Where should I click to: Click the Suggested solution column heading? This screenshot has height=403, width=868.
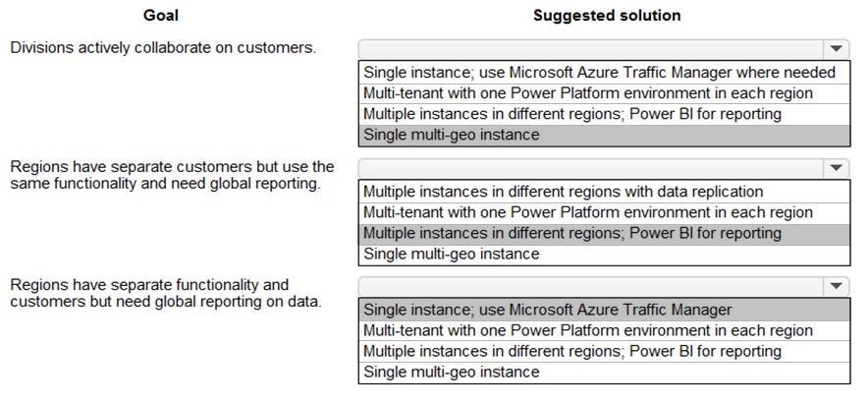[606, 16]
